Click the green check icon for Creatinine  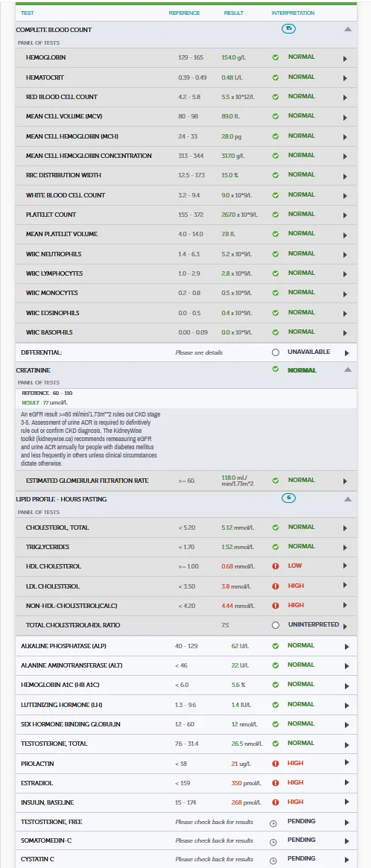coord(275,370)
